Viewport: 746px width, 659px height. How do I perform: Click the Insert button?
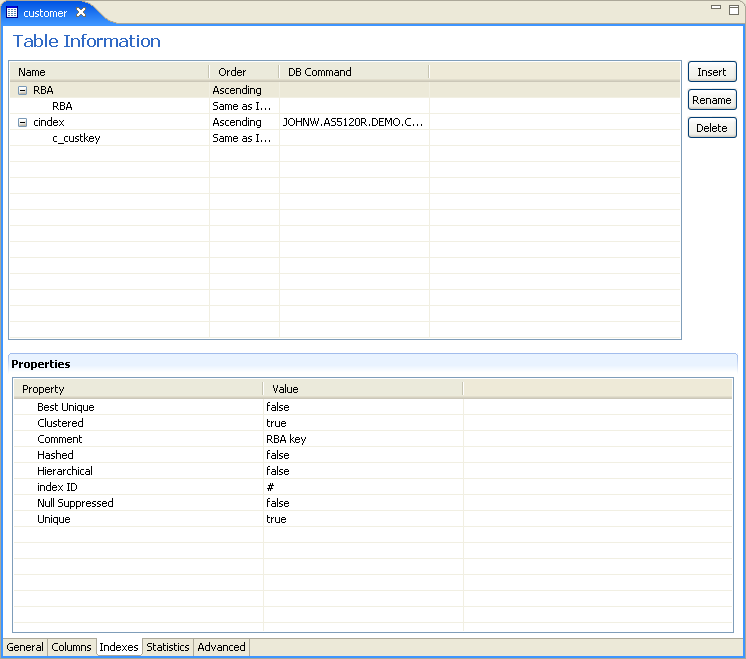[x=712, y=72]
